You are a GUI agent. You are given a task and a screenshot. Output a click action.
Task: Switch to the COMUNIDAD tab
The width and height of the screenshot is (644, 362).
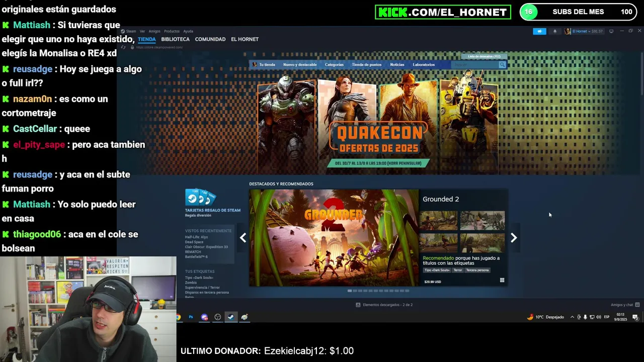pyautogui.click(x=210, y=39)
